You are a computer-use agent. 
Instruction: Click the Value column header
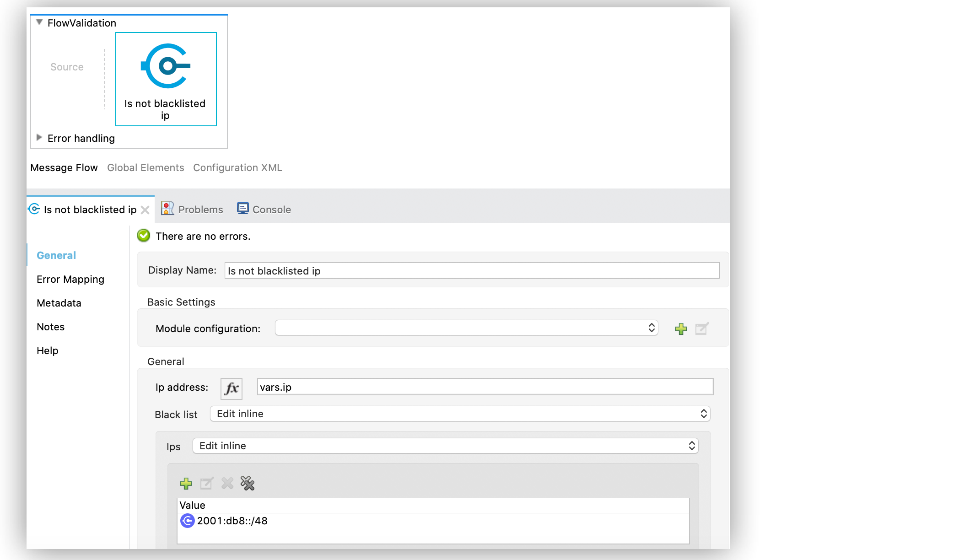click(433, 505)
